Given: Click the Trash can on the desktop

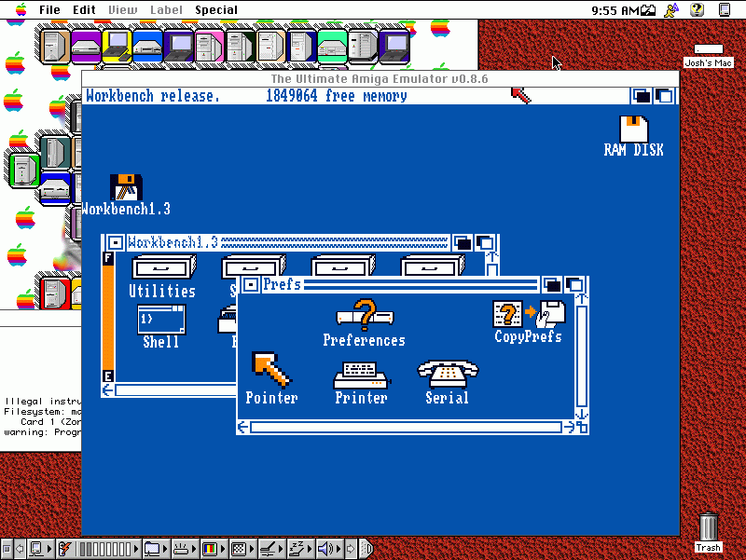Looking at the screenshot, I should pyautogui.click(x=709, y=526).
